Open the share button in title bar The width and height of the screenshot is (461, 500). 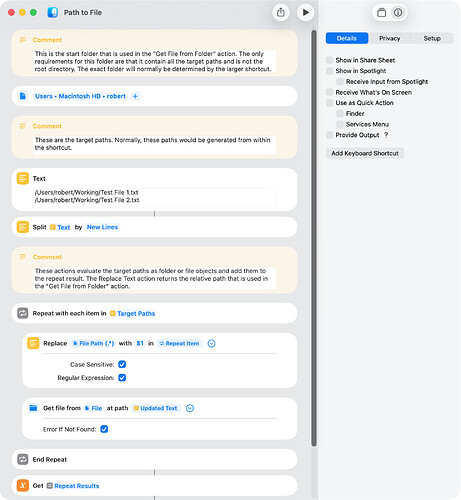(281, 13)
